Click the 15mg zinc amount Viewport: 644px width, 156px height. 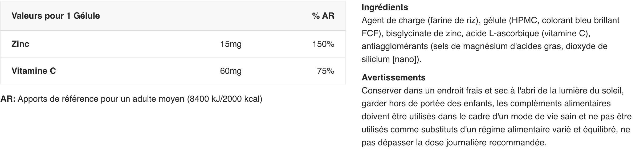231,44
